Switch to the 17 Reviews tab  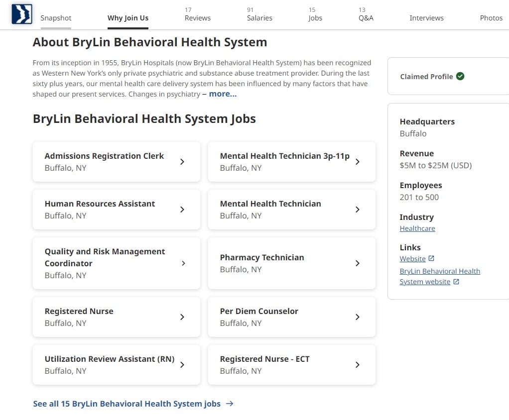pyautogui.click(x=197, y=14)
